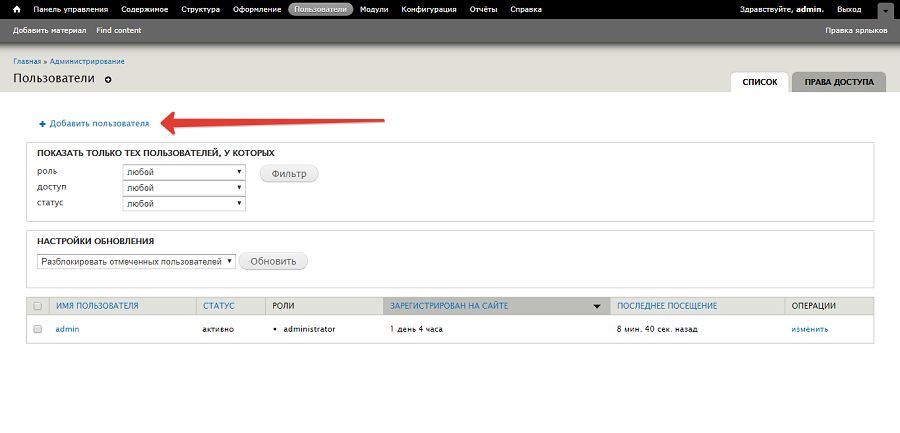This screenshot has height=433, width=900.
Task: Sort by Последнее посещение column
Action: coord(667,306)
